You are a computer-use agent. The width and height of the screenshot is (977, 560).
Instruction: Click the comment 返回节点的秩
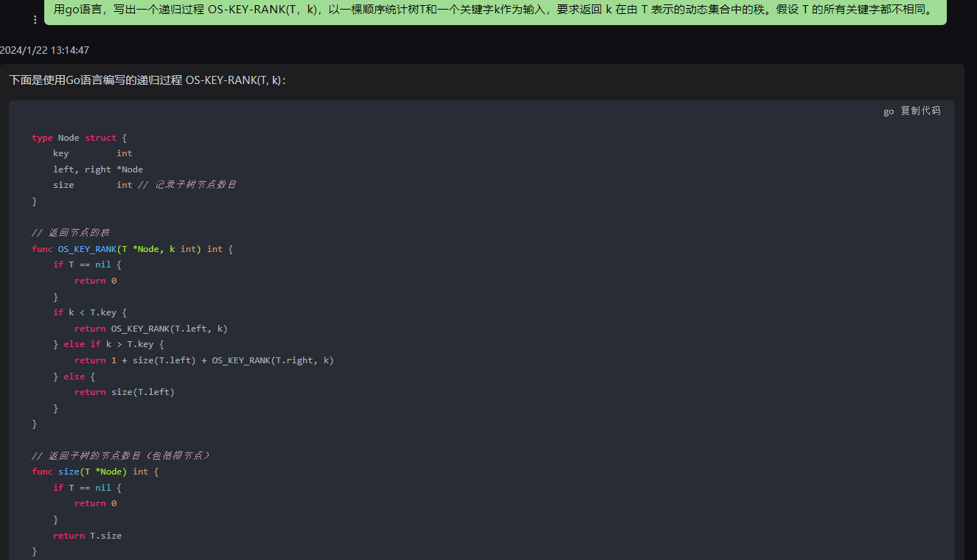[x=71, y=233]
